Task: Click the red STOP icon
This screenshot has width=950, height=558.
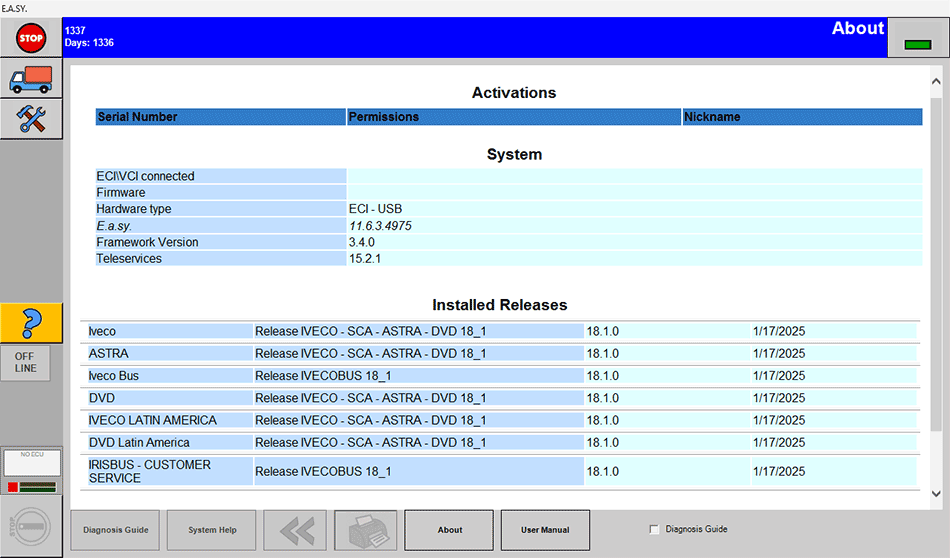Action: tap(31, 38)
